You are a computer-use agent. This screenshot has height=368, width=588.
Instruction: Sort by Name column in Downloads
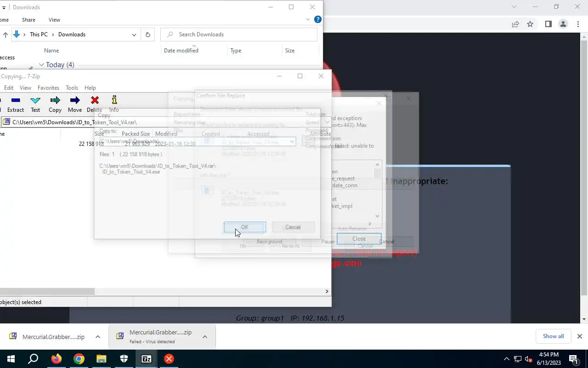[x=51, y=51]
